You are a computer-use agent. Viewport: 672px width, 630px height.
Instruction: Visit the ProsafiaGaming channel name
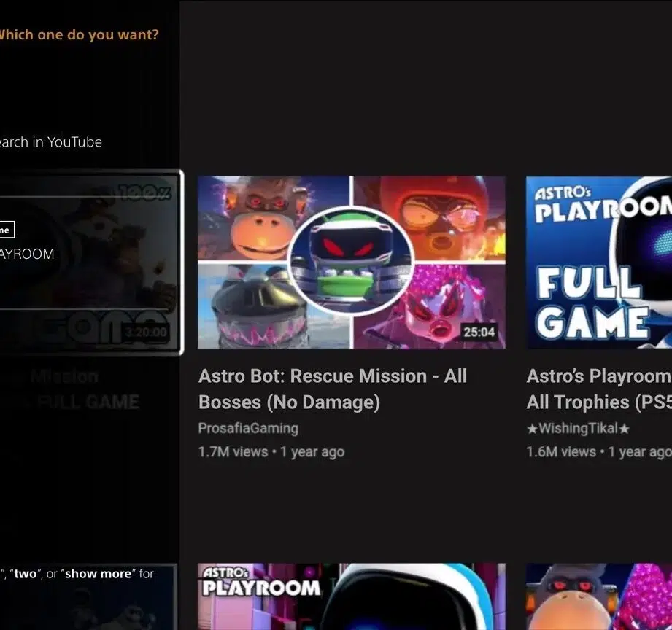coord(248,428)
